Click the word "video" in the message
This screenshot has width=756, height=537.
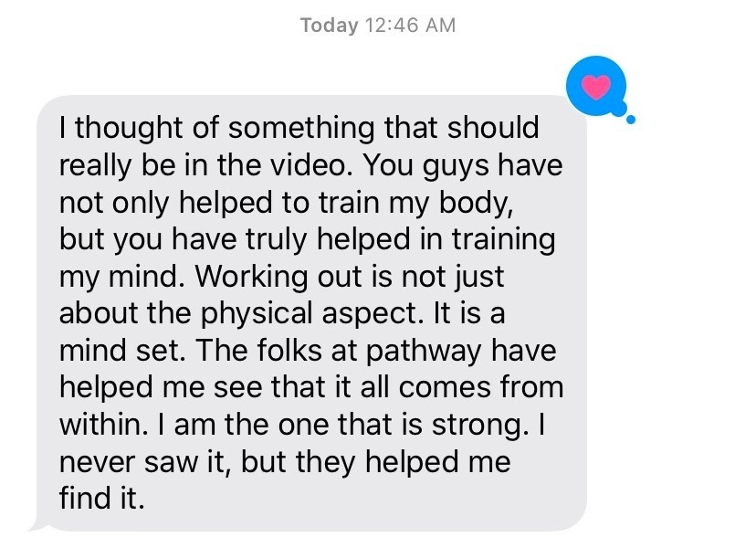point(308,165)
